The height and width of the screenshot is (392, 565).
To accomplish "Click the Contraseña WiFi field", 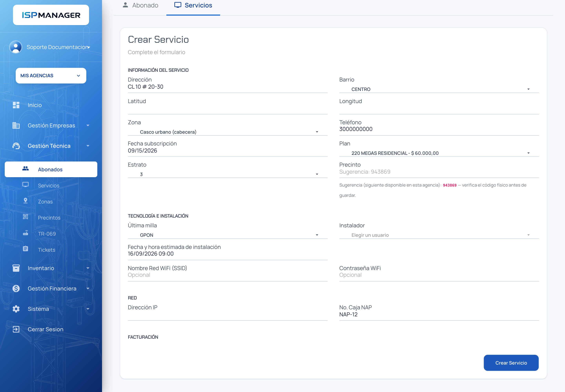I will 439,275.
